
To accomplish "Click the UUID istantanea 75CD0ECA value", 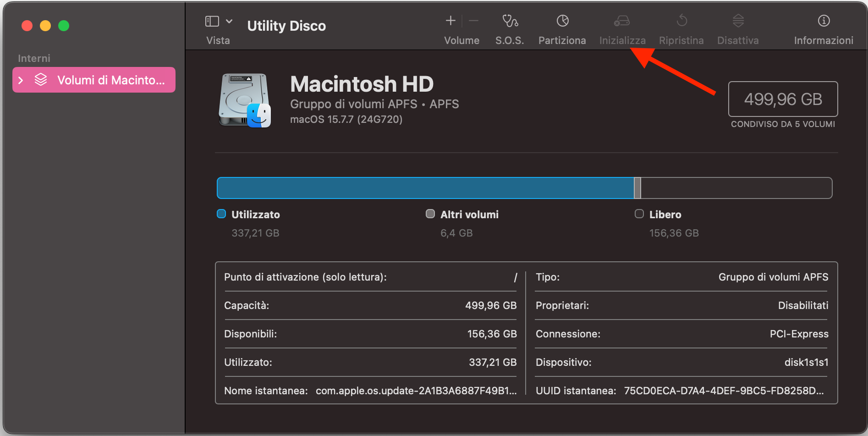I will tap(724, 391).
